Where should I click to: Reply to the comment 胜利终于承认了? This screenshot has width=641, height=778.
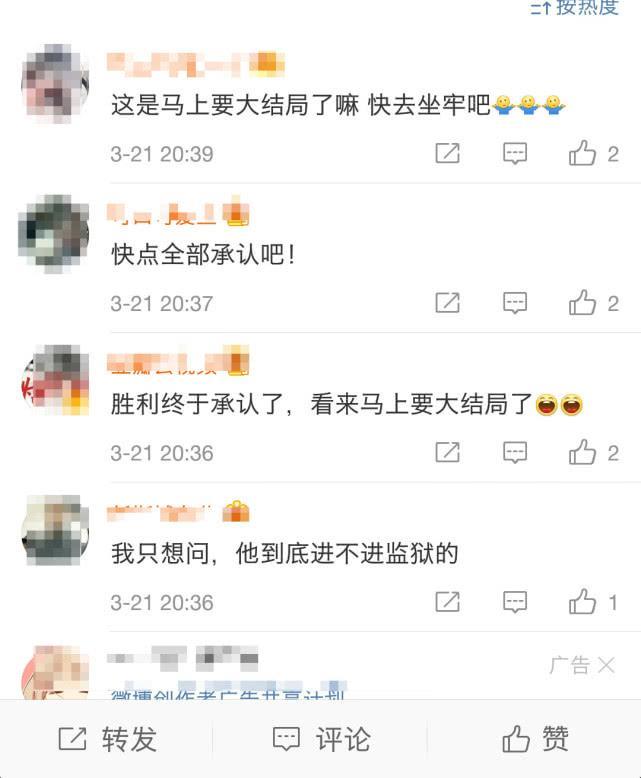click(515, 452)
